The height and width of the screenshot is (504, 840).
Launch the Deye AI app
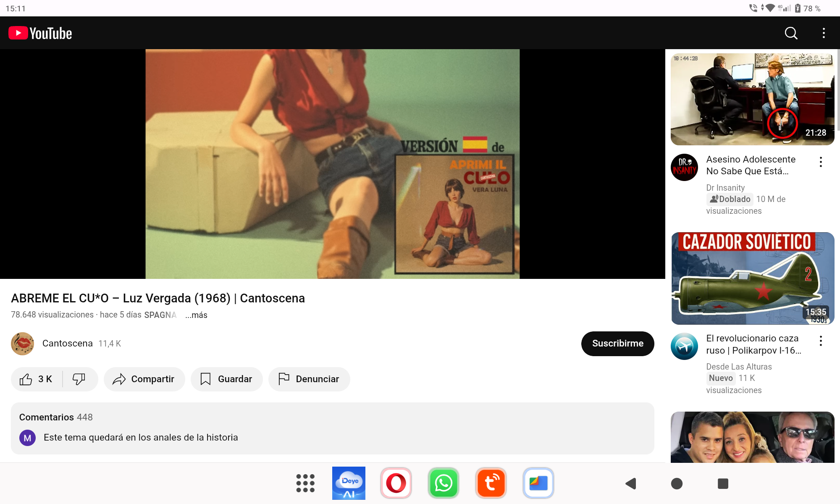tap(349, 483)
